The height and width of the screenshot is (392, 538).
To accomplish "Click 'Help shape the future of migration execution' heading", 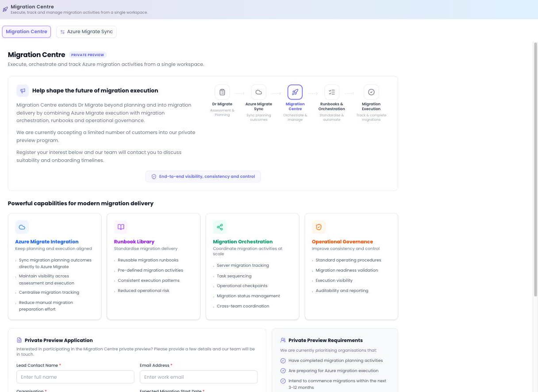I will click(95, 91).
